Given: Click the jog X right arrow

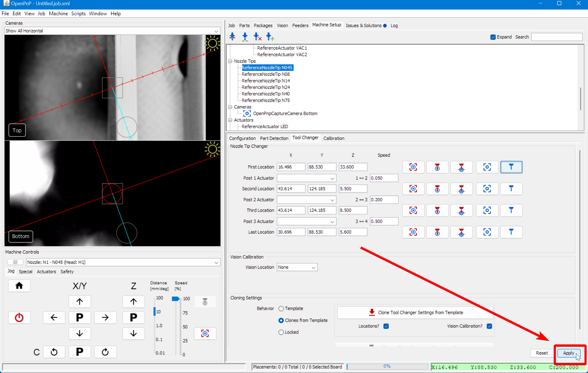Looking at the screenshot, I should click(105, 317).
